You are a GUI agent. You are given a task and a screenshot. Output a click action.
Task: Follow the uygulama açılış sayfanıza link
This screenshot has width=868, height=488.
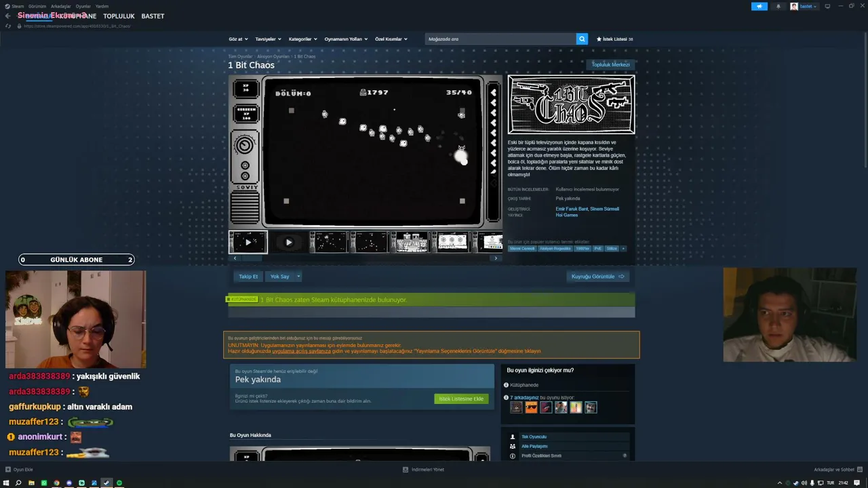point(302,351)
